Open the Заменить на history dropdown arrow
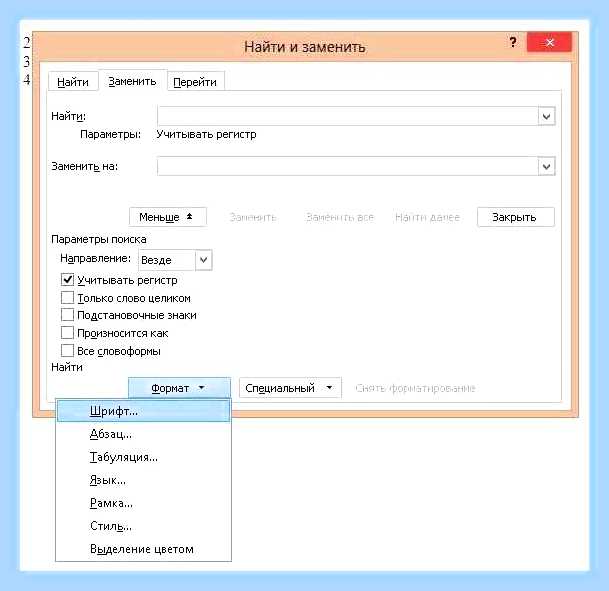The image size is (609, 591). click(546, 166)
